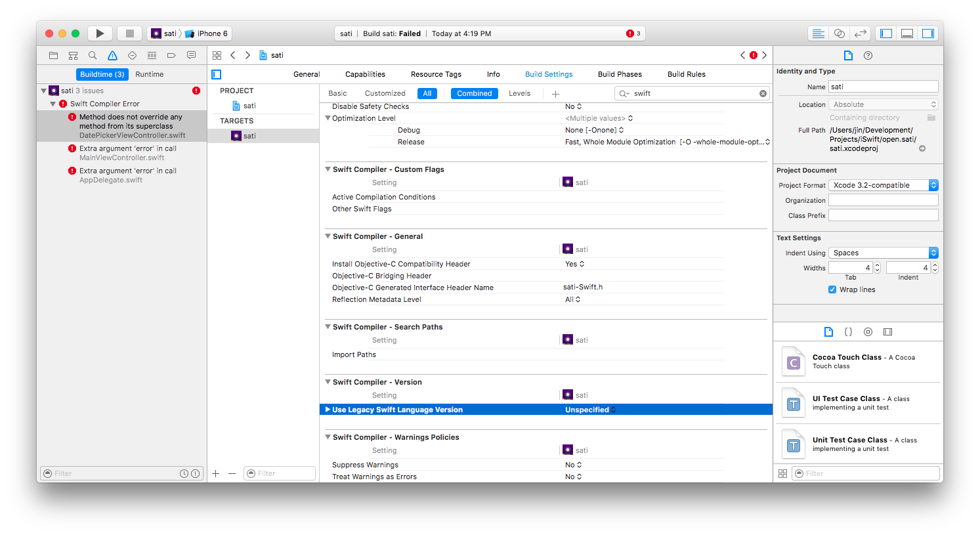Toggle the debug area visibility

[x=907, y=33]
